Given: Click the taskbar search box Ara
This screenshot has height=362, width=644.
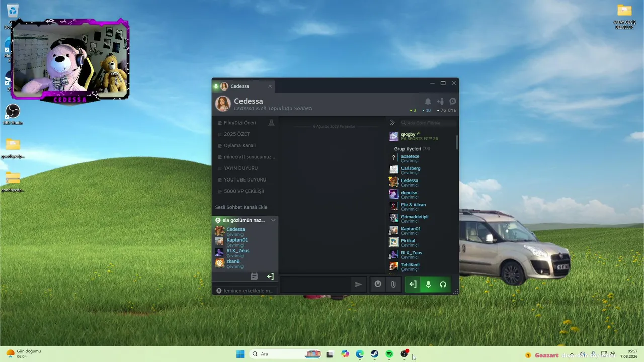Looking at the screenshot, I should (x=286, y=354).
